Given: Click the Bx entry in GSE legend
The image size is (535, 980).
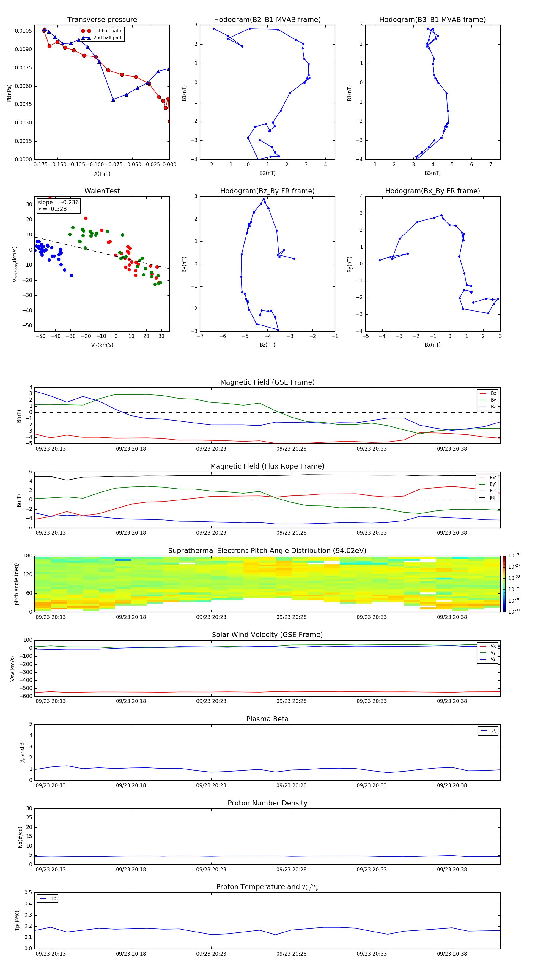Looking at the screenshot, I should (x=488, y=393).
